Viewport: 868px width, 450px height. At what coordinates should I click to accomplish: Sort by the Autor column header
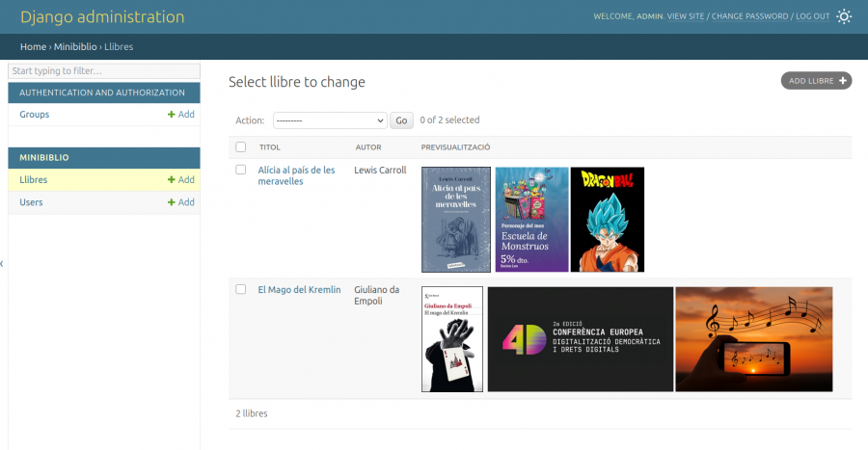coord(368,147)
